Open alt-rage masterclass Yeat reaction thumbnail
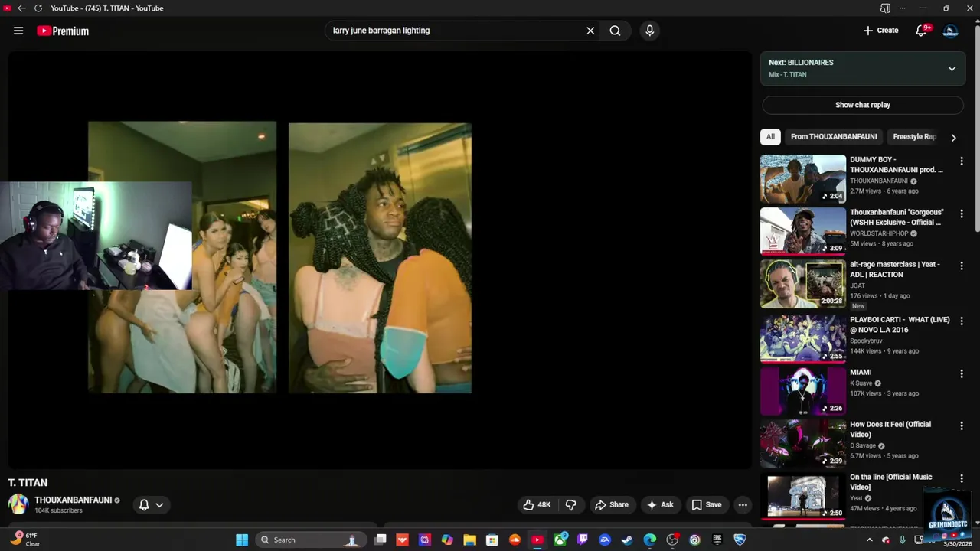This screenshot has width=980, height=551. pyautogui.click(x=802, y=283)
